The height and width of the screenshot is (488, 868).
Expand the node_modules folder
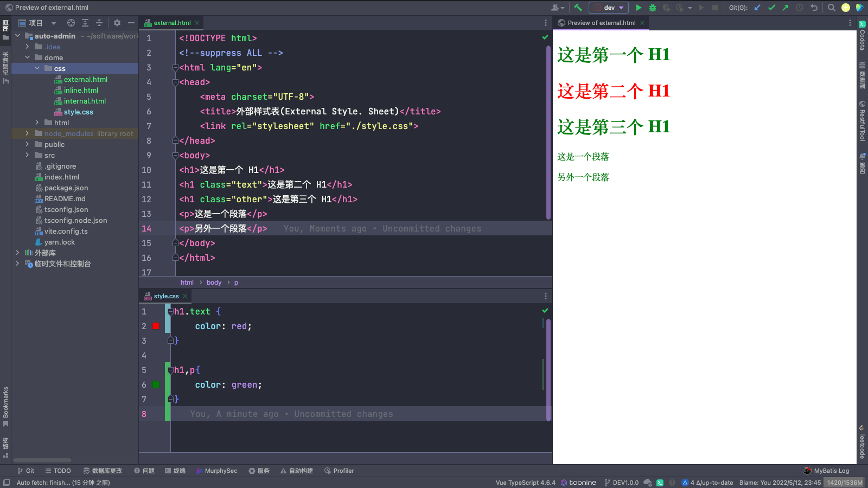coord(27,133)
